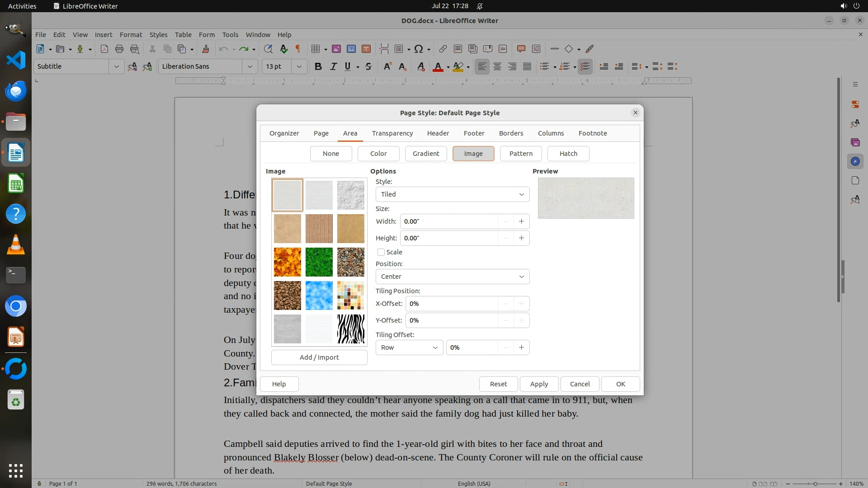Open the Tiling Offset Row dropdown
This screenshot has height=488, width=868.
[409, 347]
